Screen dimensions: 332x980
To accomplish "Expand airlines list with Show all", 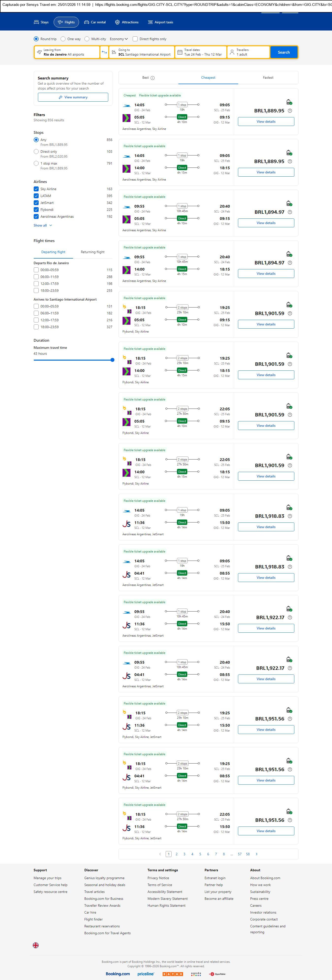I will pos(43,225).
